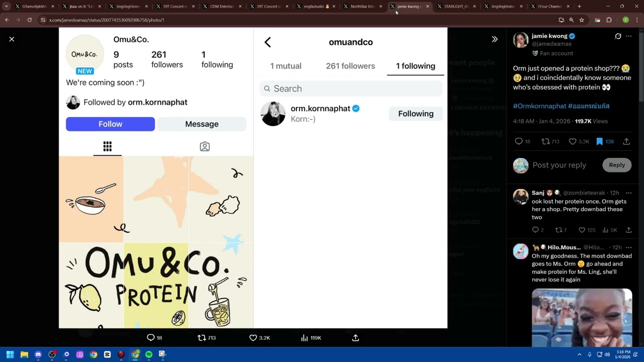This screenshot has width=644, height=362.
Task: Switch to the STARLIGHT browser tab
Action: pos(456,7)
